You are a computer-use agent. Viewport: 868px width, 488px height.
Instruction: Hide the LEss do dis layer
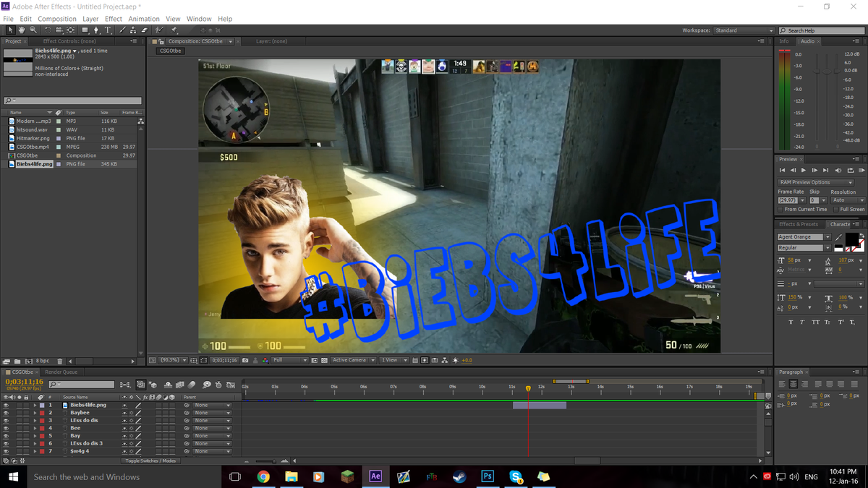coord(6,421)
